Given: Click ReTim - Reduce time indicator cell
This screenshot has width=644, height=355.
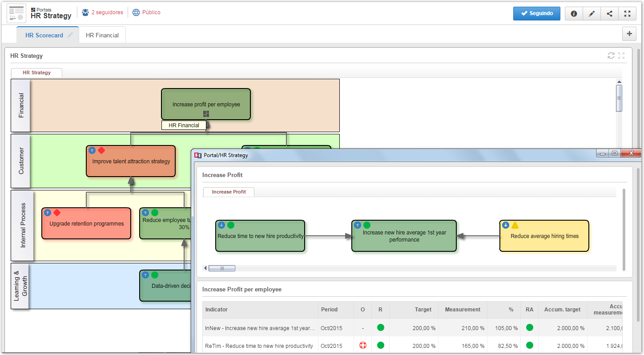Looking at the screenshot, I should tap(260, 346).
